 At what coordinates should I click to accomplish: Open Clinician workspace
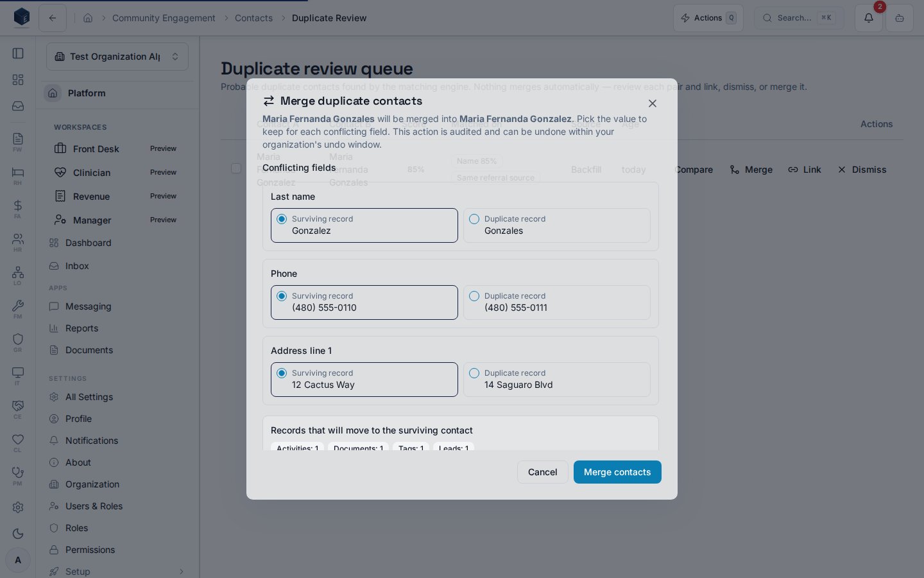tap(116, 173)
